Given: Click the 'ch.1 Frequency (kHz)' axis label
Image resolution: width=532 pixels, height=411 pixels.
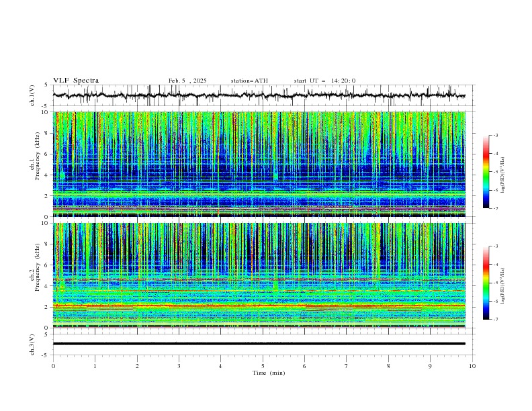Looking at the screenshot, I should pyautogui.click(x=35, y=156).
